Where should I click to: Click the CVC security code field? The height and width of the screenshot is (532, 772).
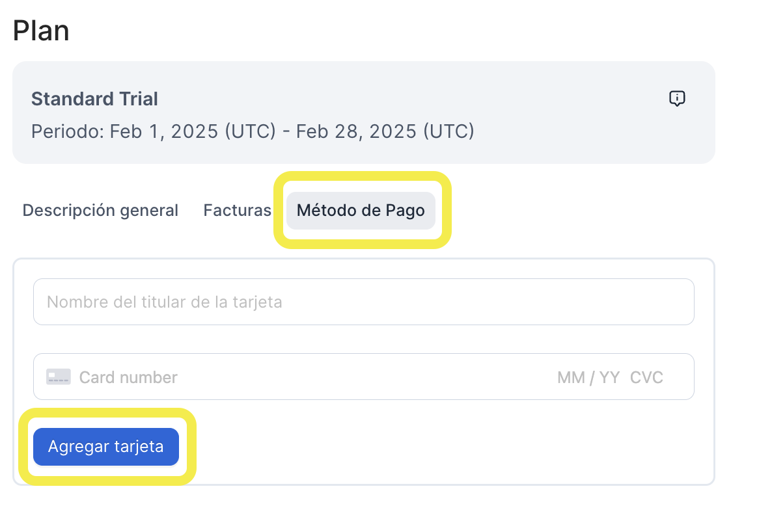[x=646, y=377]
